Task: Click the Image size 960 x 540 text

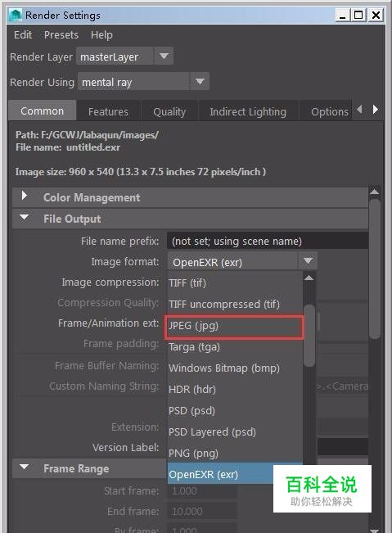Action: coord(140,172)
